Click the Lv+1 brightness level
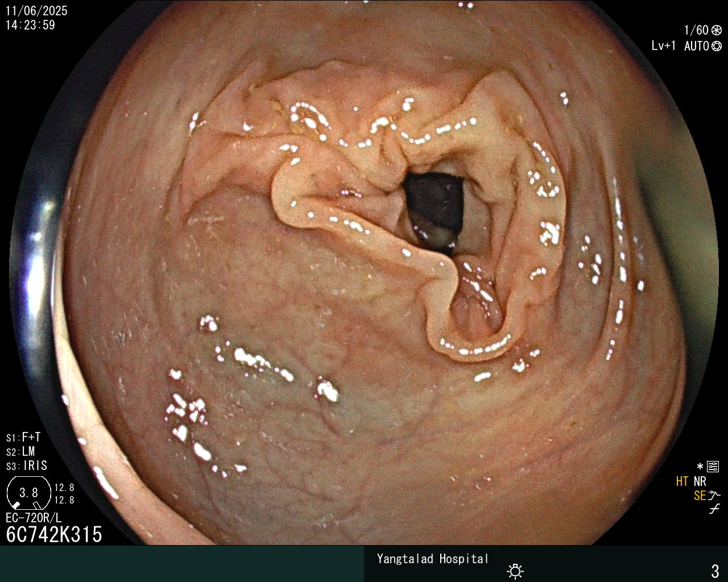 coord(664,46)
